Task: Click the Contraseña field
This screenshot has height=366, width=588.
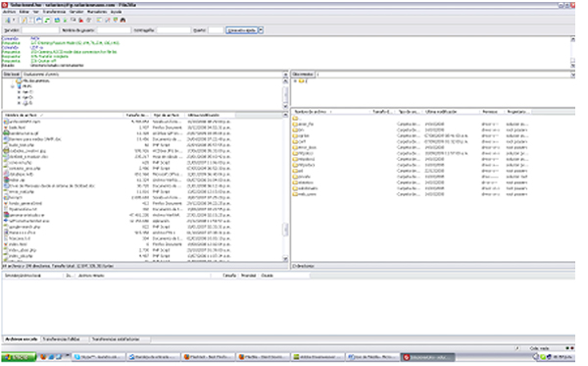Action: [173, 30]
